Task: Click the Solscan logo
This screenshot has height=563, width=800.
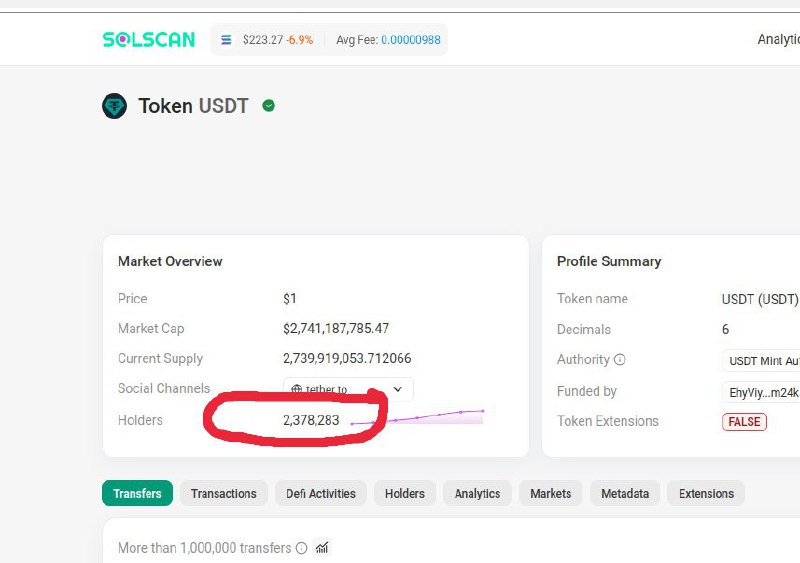Action: (x=149, y=40)
